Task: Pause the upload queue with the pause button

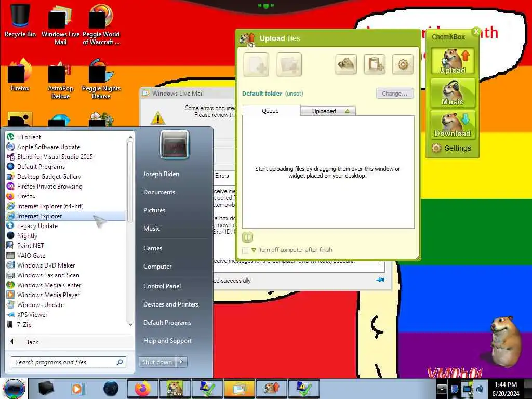Action: [247, 237]
